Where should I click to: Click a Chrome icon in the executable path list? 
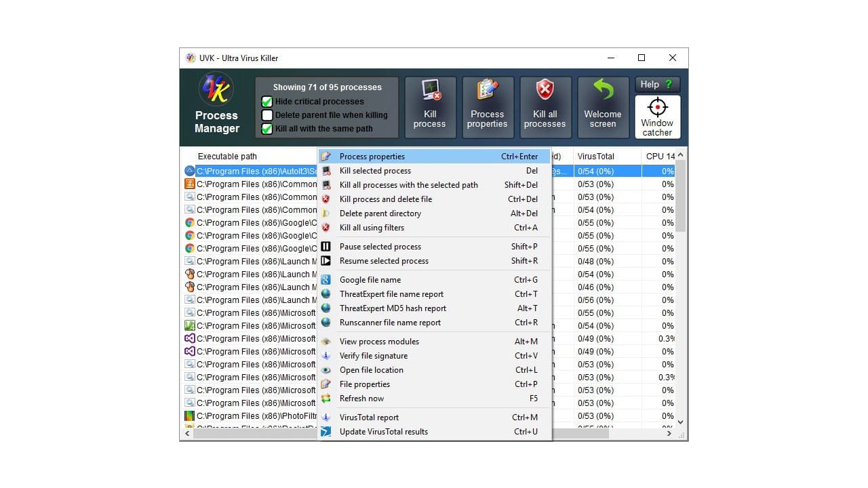pyautogui.click(x=191, y=222)
